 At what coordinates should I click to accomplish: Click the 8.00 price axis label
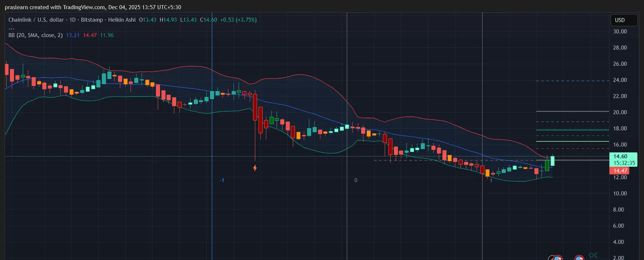[618, 210]
